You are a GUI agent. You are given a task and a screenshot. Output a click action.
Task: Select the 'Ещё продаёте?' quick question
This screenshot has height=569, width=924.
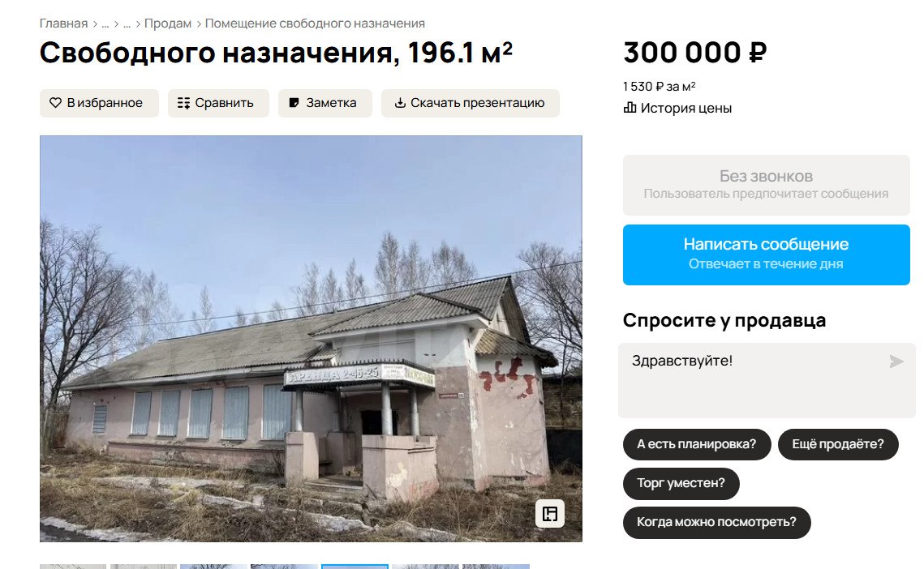(838, 444)
